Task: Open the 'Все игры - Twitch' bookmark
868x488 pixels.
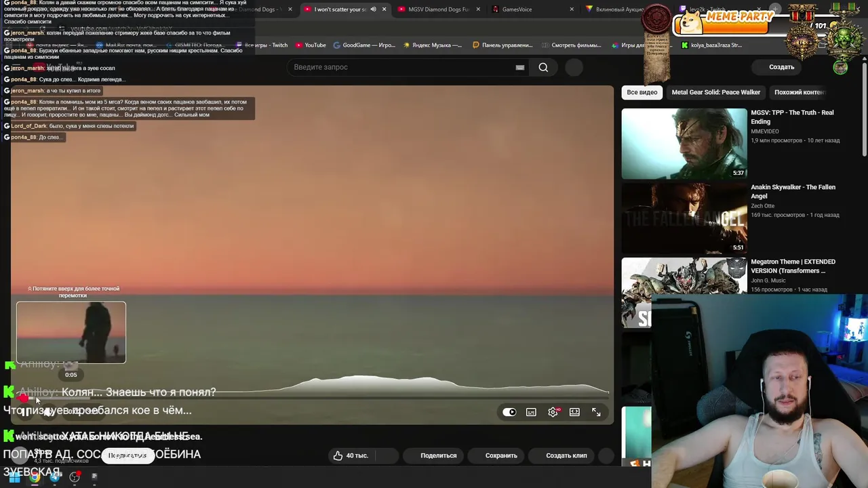Action: (261, 45)
